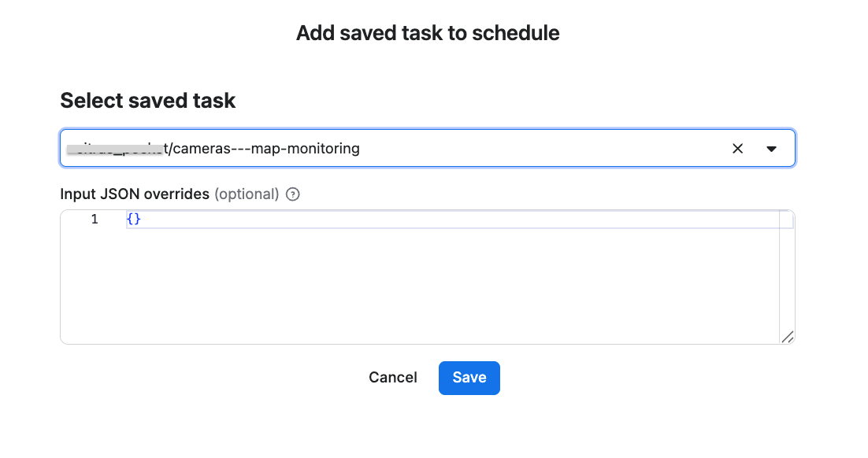
Task: Click the Select saved task heading
Action: point(148,101)
